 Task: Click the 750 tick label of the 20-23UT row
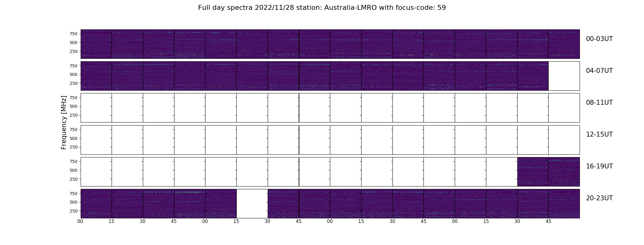click(74, 194)
